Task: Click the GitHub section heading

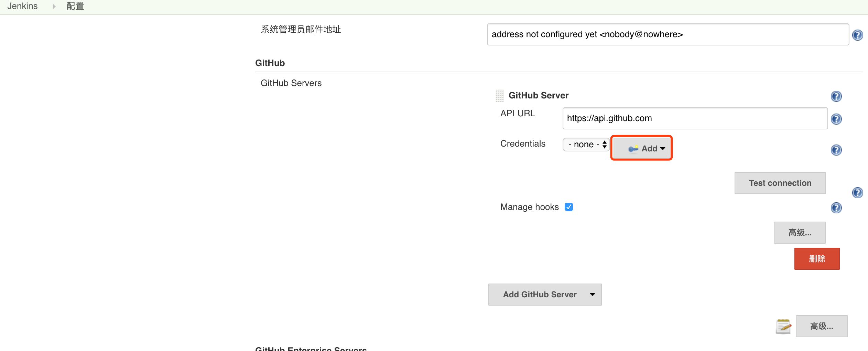Action: click(270, 63)
